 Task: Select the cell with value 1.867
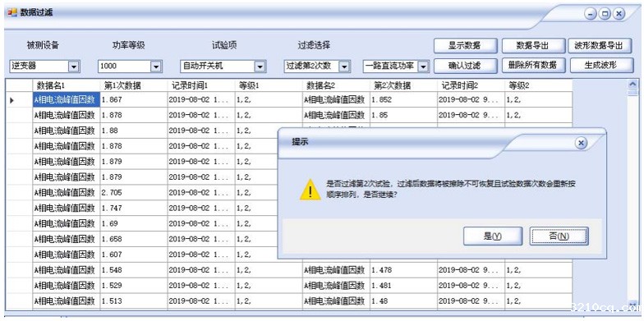click(133, 99)
